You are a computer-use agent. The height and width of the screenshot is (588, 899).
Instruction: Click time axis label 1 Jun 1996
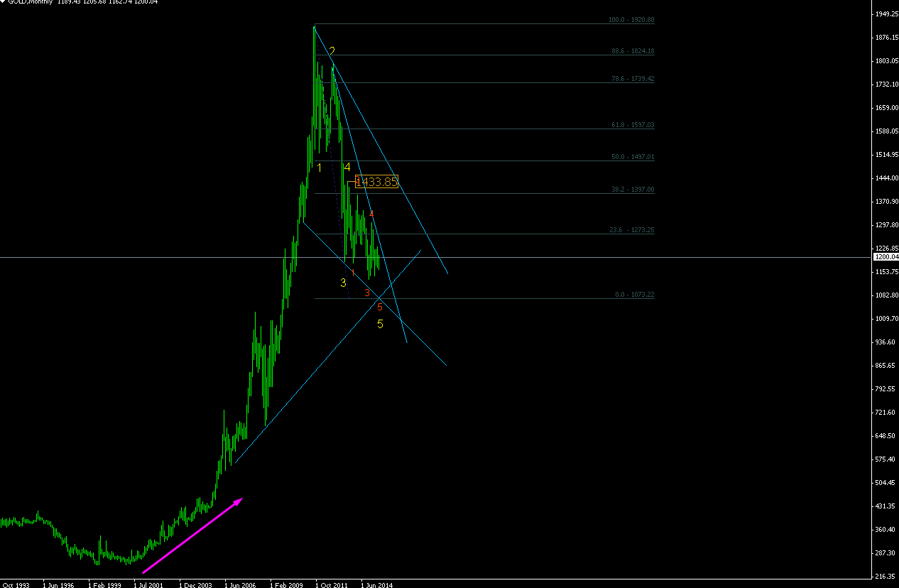click(x=58, y=585)
